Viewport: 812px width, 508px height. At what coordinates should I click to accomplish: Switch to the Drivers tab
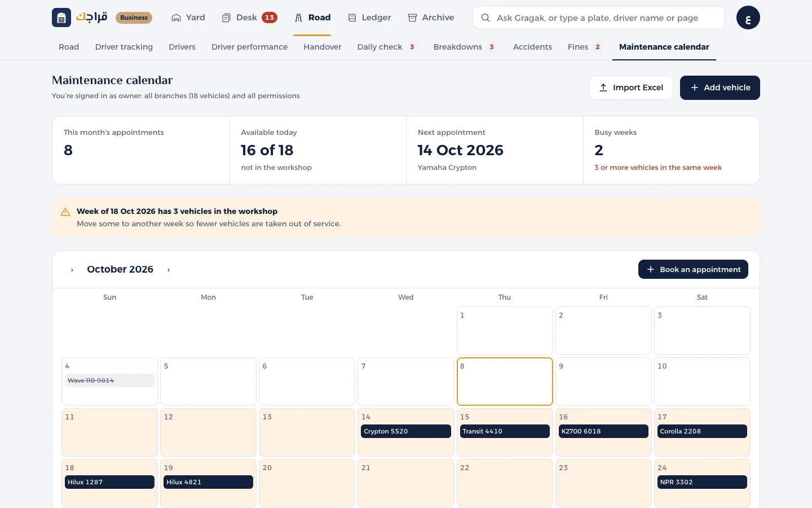click(182, 47)
